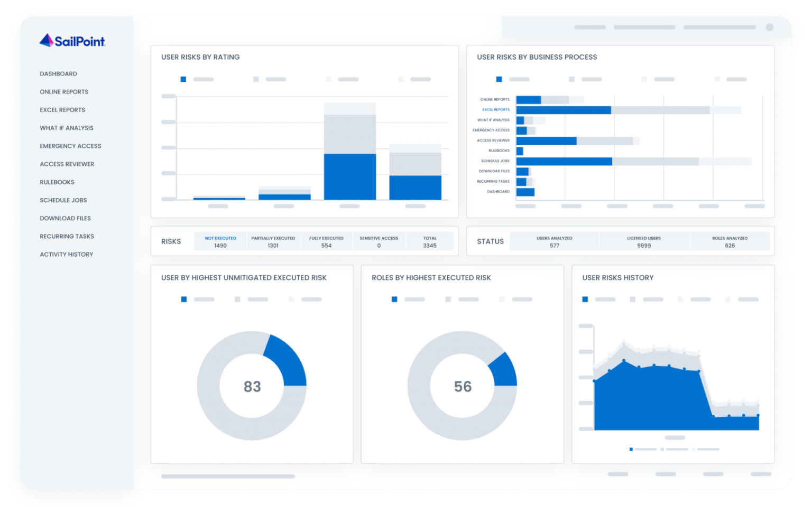Image resolution: width=812 pixels, height=515 pixels.
Task: Click the highlighted legend marker below the history area chart
Action: (631, 450)
